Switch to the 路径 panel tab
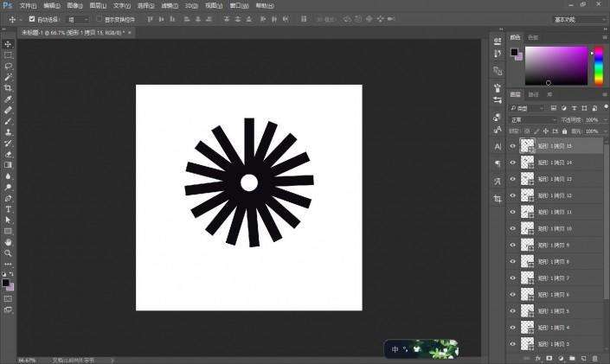Viewport: 610px width, 364px height. coord(533,94)
